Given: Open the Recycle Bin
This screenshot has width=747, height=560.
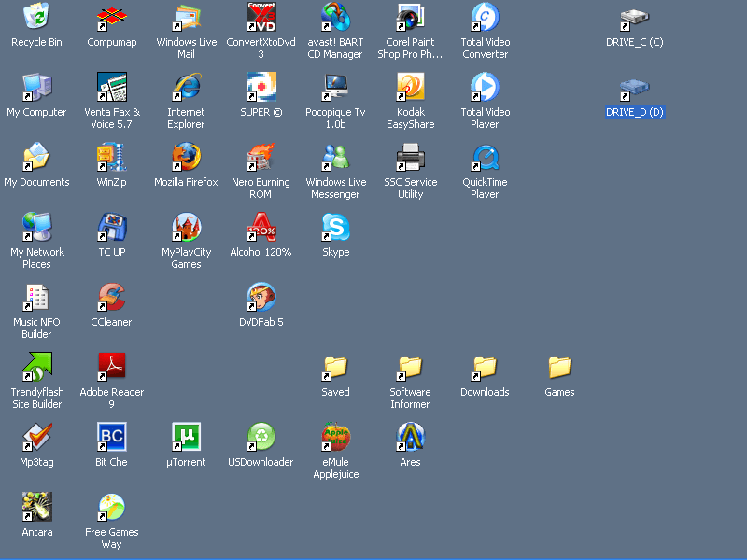Looking at the screenshot, I should (x=35, y=19).
